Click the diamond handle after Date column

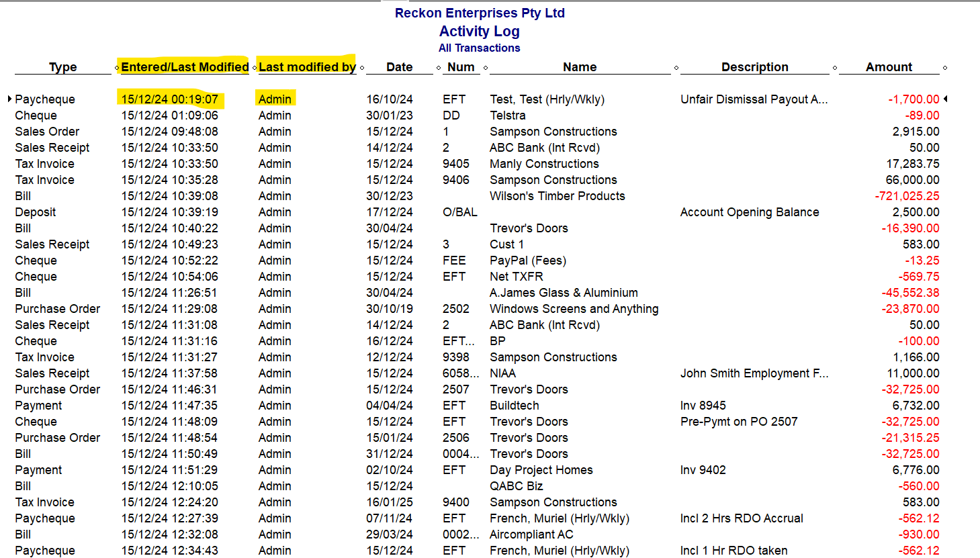click(439, 68)
